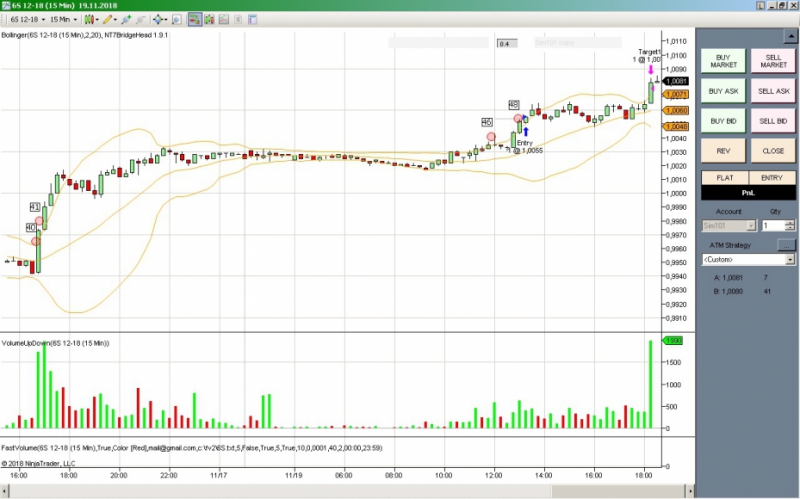800x499 pixels.
Task: Click the SELL MARKET button
Action: click(x=773, y=61)
